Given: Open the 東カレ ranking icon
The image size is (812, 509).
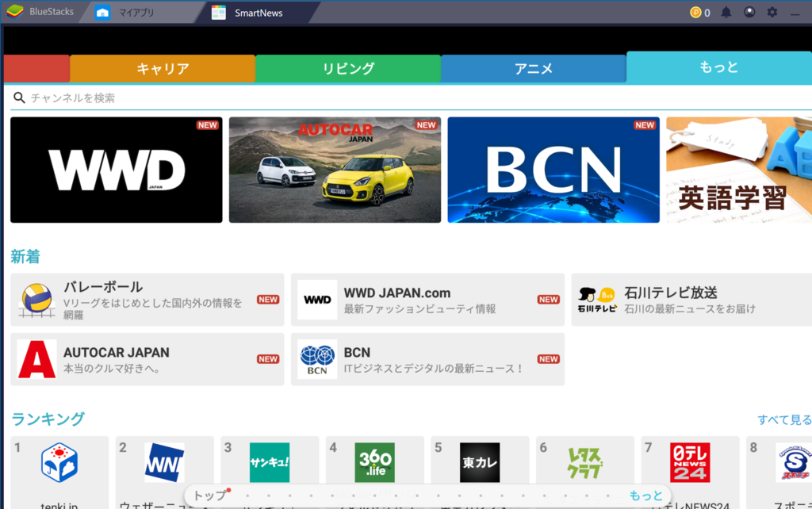Looking at the screenshot, I should point(480,462).
